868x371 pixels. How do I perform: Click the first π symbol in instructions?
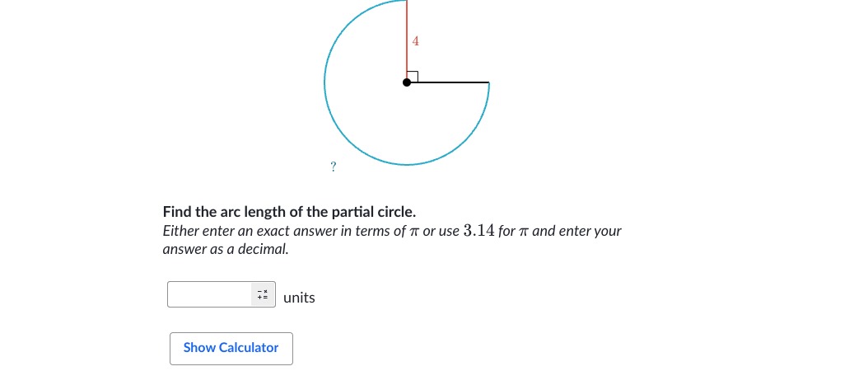[x=414, y=232]
